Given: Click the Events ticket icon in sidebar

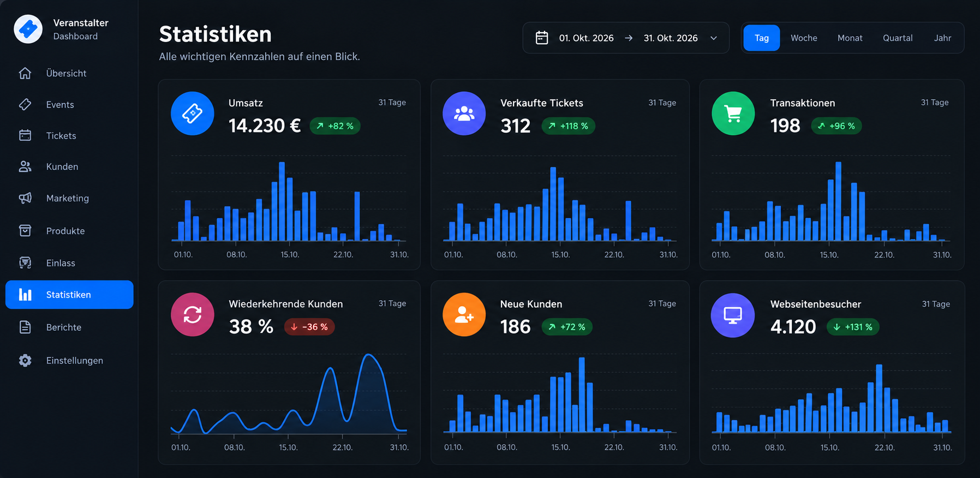Looking at the screenshot, I should [x=25, y=104].
